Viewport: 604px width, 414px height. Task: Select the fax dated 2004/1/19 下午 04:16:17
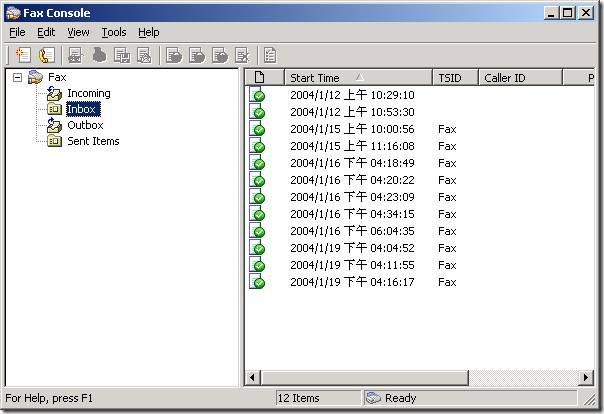pyautogui.click(x=352, y=282)
